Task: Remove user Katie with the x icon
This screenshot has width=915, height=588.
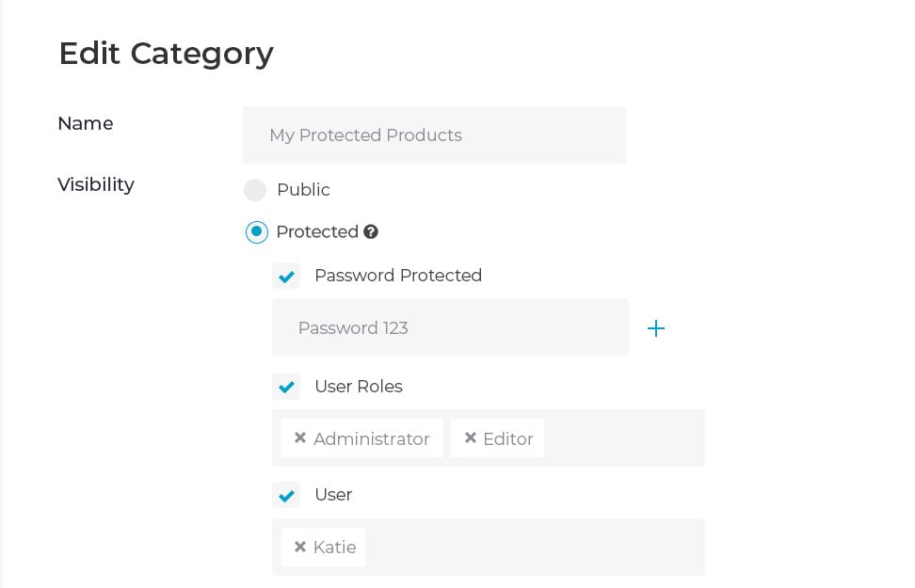Action: coord(300,547)
